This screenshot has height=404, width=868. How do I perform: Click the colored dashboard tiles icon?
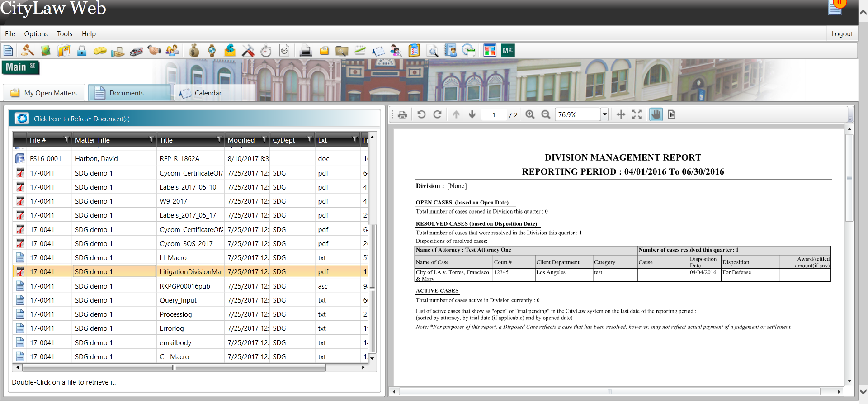(490, 51)
